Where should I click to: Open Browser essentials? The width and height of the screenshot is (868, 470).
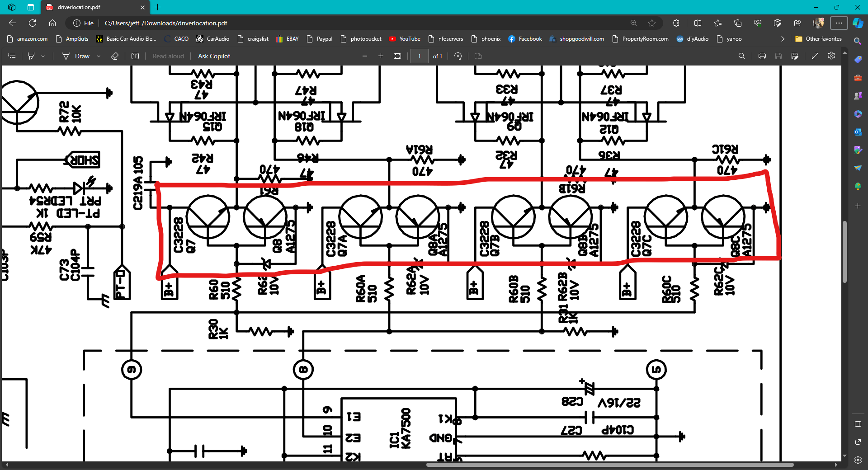point(758,23)
